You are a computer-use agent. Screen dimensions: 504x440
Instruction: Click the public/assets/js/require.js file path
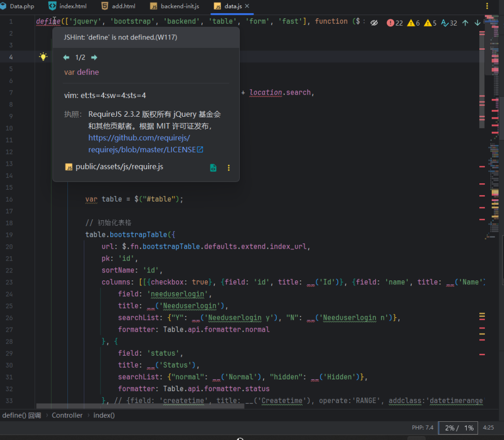pyautogui.click(x=119, y=167)
